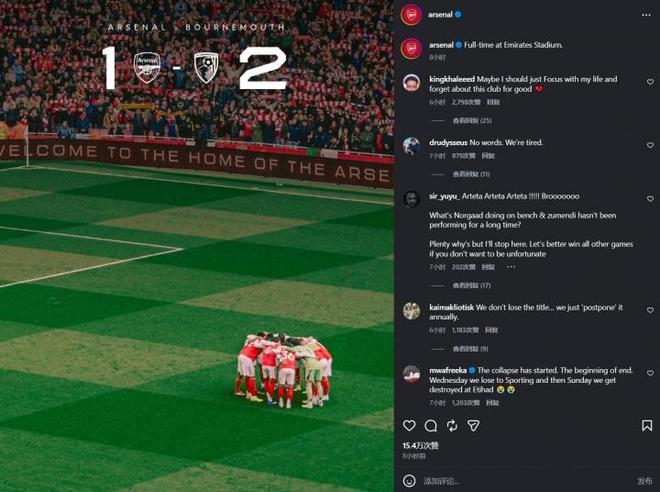Like kingkhaleeed's comment
Image resolution: width=660 pixels, height=492 pixels.
(x=650, y=82)
